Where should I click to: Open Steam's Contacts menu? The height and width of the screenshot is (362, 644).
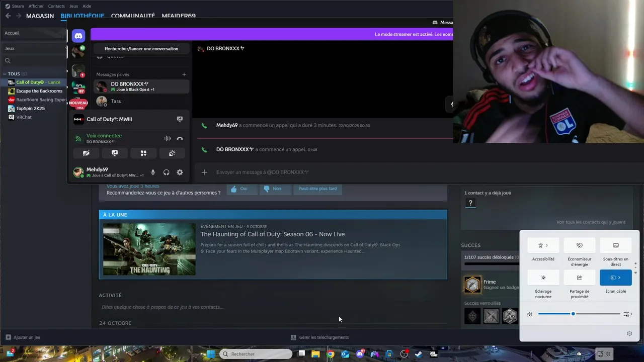[x=56, y=6]
